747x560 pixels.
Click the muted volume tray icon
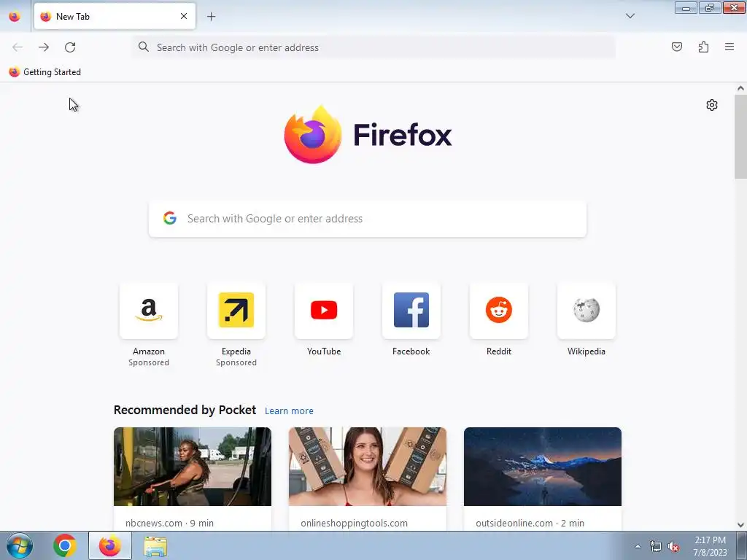(x=673, y=547)
